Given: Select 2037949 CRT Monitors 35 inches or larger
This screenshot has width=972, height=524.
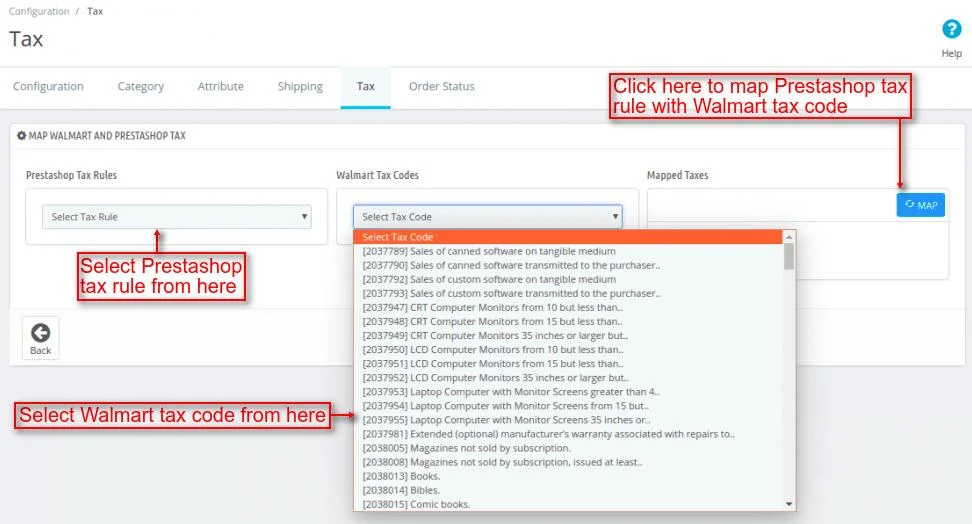Looking at the screenshot, I should tap(568, 335).
